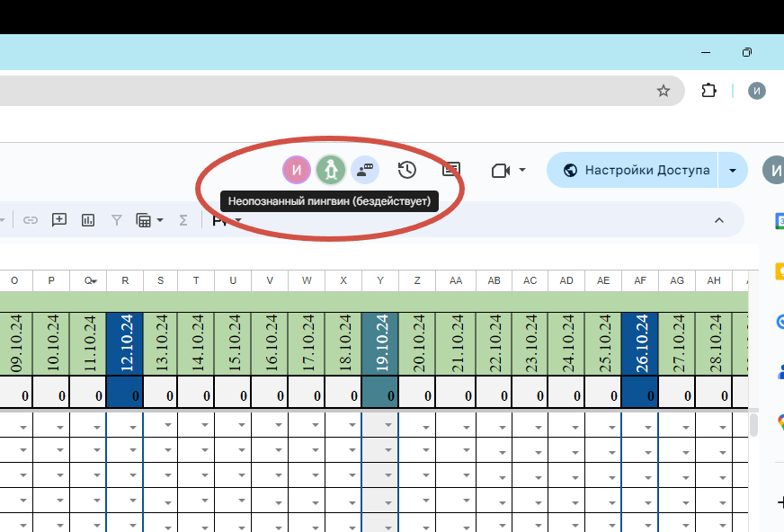Expand the Meet camera dropdown arrow
Screen dimensions: 784x532
522,170
